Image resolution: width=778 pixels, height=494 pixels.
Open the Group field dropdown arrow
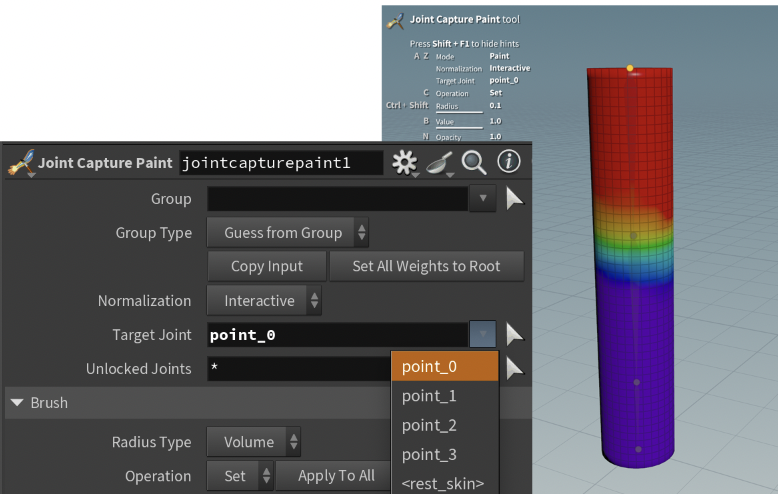(483, 198)
